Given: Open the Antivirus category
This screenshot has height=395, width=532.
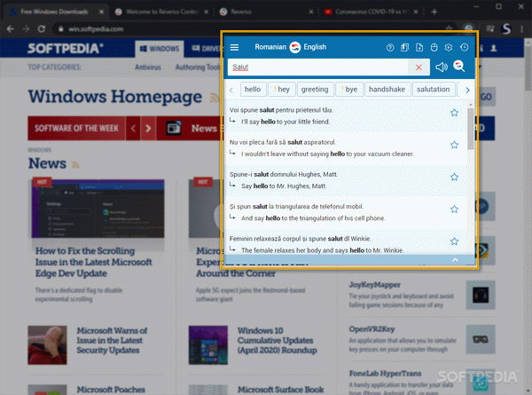Looking at the screenshot, I should click(148, 67).
